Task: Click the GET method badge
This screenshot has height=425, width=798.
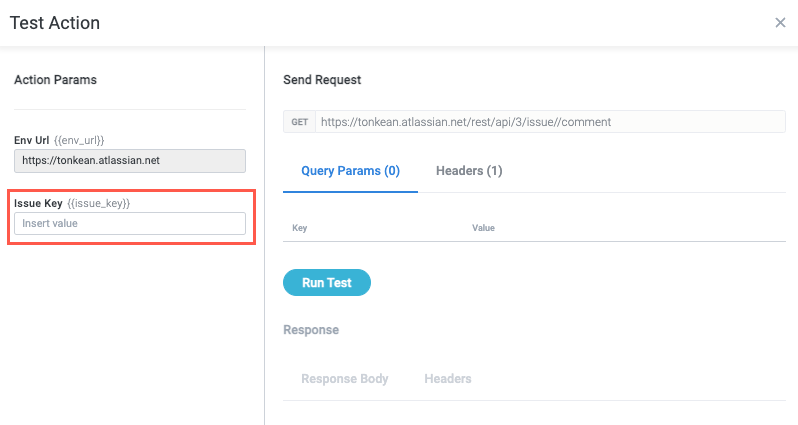Action: 299,122
